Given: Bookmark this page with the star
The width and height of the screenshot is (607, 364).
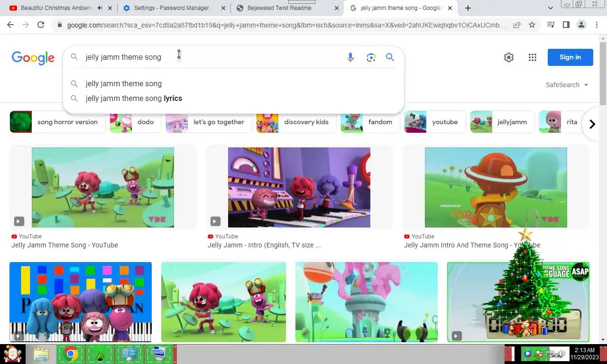Looking at the screenshot, I should click(x=532, y=25).
